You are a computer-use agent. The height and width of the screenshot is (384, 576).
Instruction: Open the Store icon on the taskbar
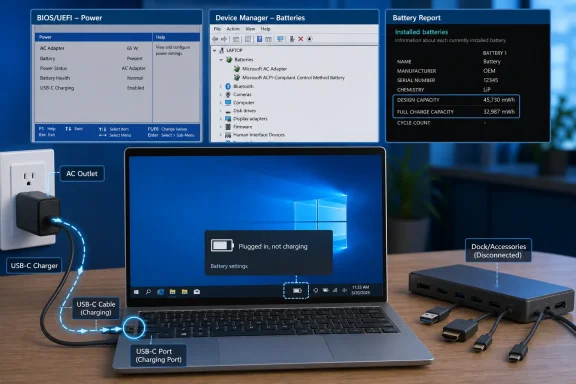(x=197, y=292)
